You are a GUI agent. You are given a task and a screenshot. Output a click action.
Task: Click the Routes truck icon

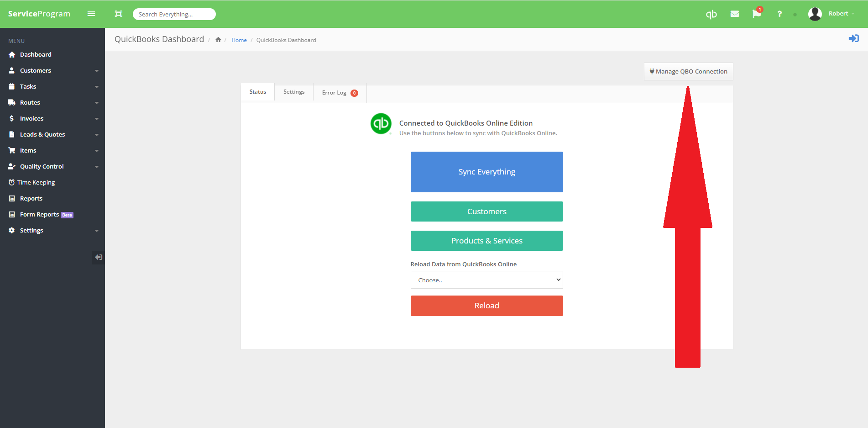pos(12,102)
